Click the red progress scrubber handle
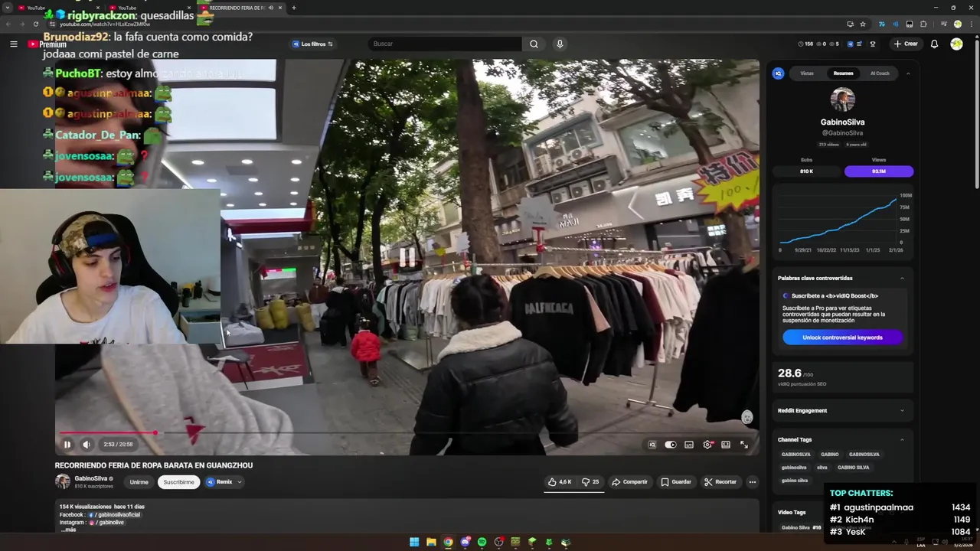980x551 pixels. click(x=155, y=433)
